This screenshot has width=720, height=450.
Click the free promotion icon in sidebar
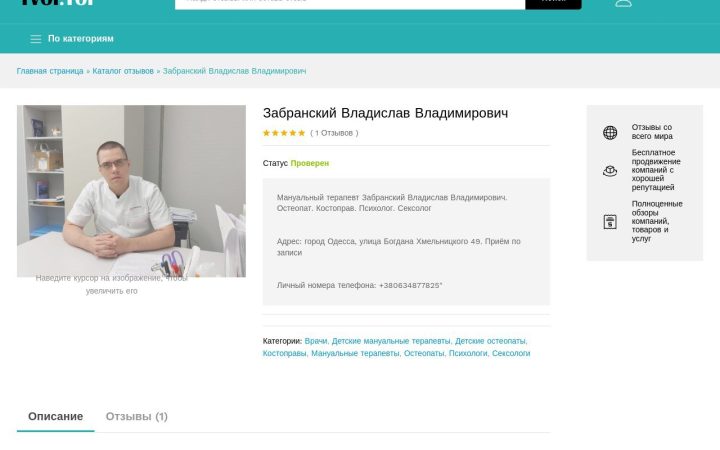pos(610,171)
